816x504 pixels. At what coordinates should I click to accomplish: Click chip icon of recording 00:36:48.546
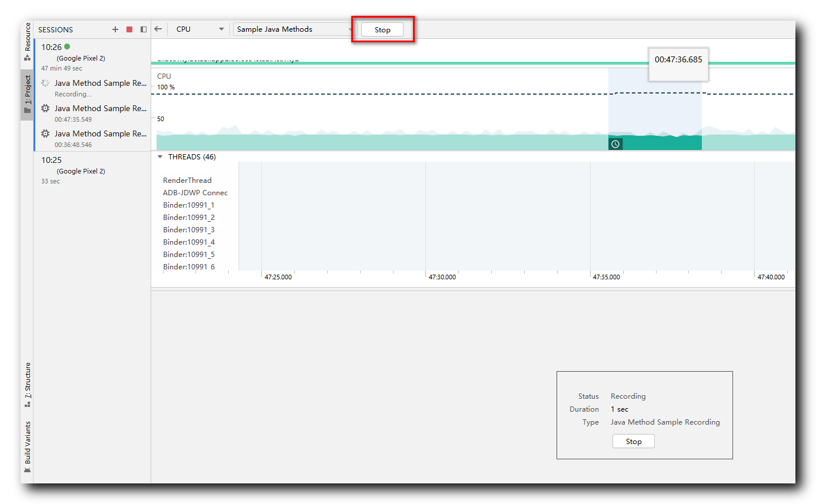(45, 134)
